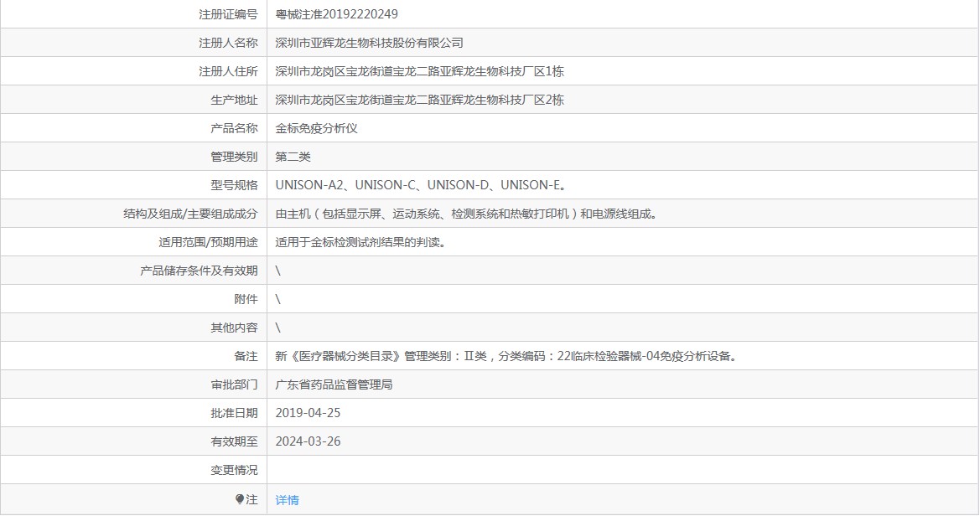
Task: Click the 产品储存条件及有效期 label
Action: [x=199, y=271]
